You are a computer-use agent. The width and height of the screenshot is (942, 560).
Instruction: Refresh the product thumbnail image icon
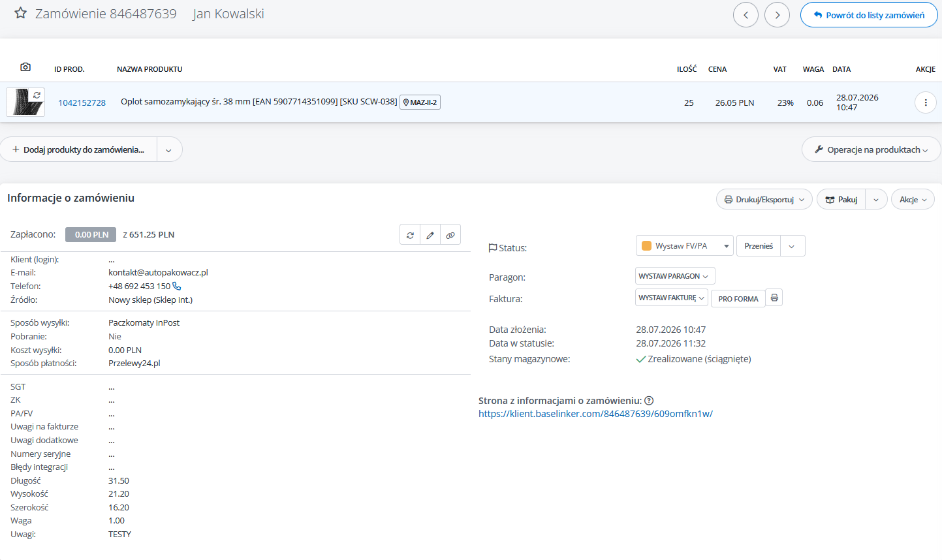(x=37, y=95)
